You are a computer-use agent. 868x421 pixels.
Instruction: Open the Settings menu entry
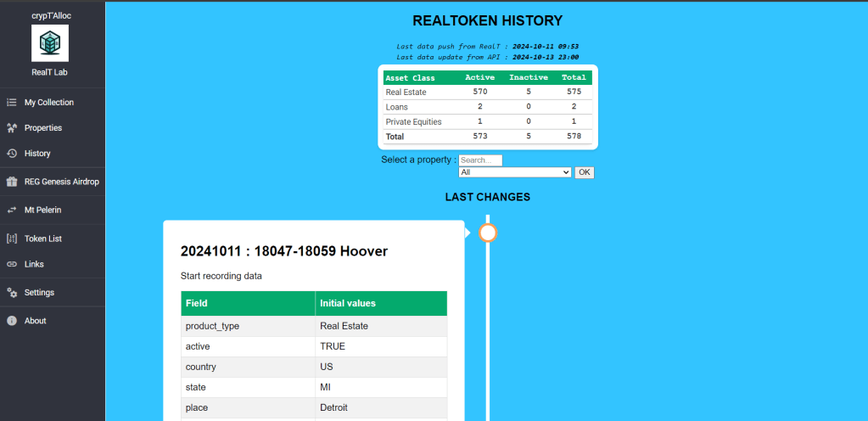[39, 293]
